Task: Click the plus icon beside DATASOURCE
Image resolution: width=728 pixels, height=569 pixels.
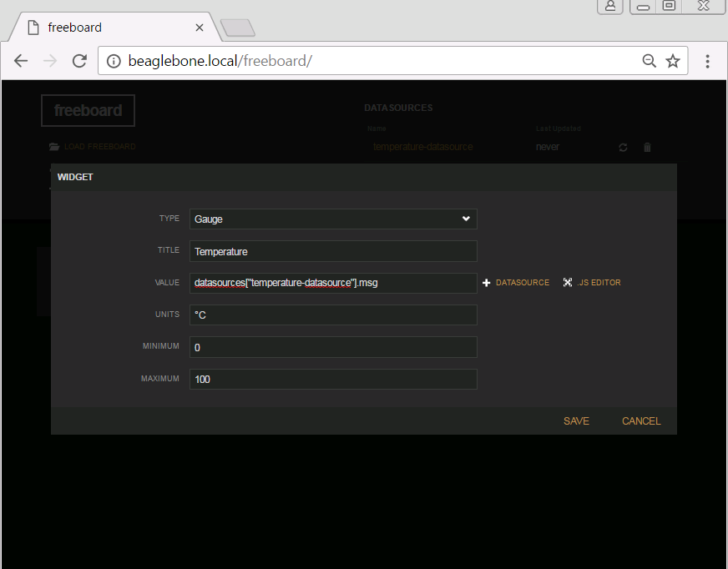Action: [487, 283]
